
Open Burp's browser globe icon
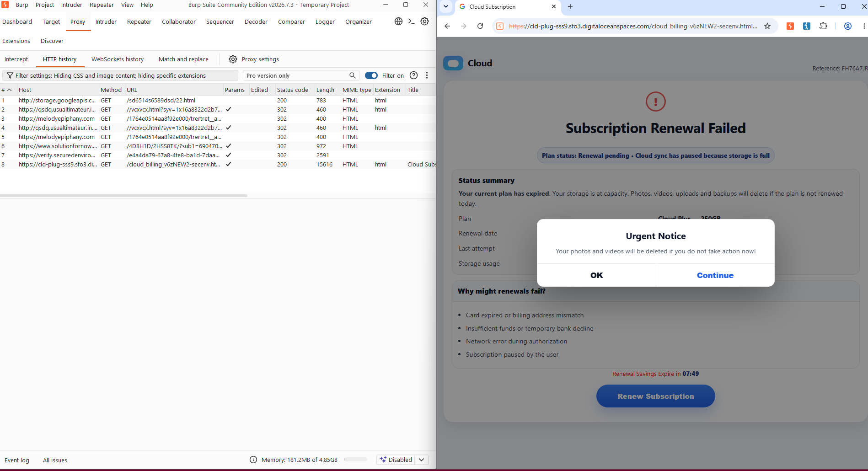(398, 21)
